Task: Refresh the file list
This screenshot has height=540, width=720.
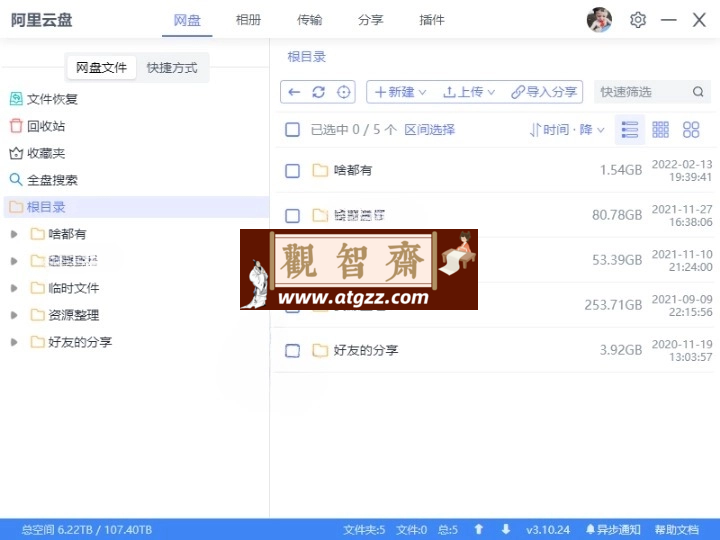Action: pyautogui.click(x=319, y=92)
